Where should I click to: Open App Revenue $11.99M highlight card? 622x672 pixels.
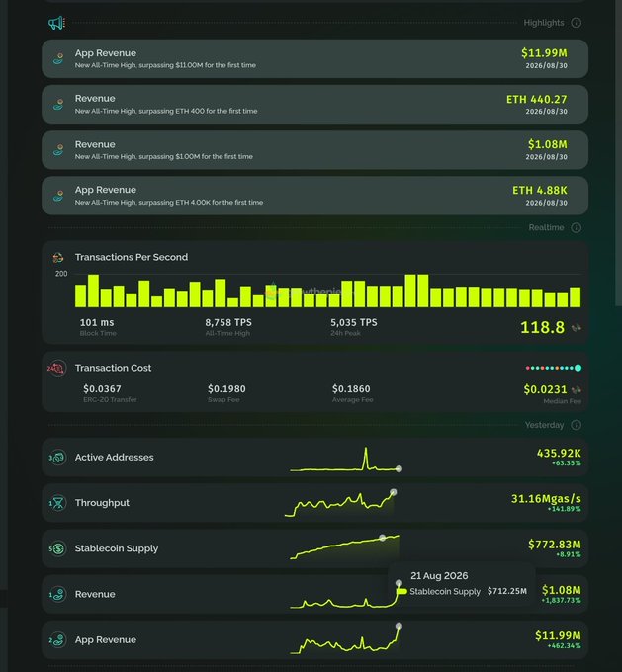coord(314,58)
